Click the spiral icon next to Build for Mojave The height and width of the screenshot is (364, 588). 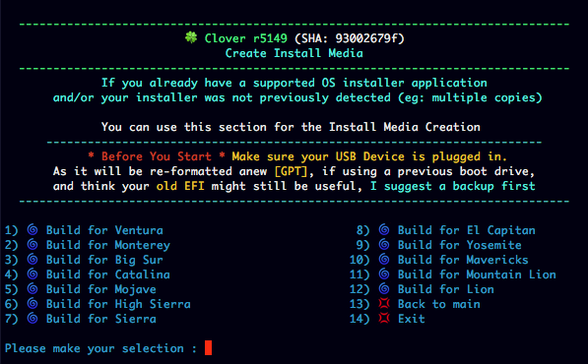point(33,288)
